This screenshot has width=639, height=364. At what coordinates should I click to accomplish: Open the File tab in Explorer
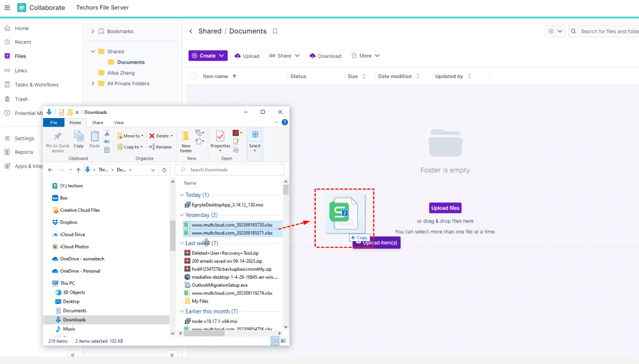54,123
